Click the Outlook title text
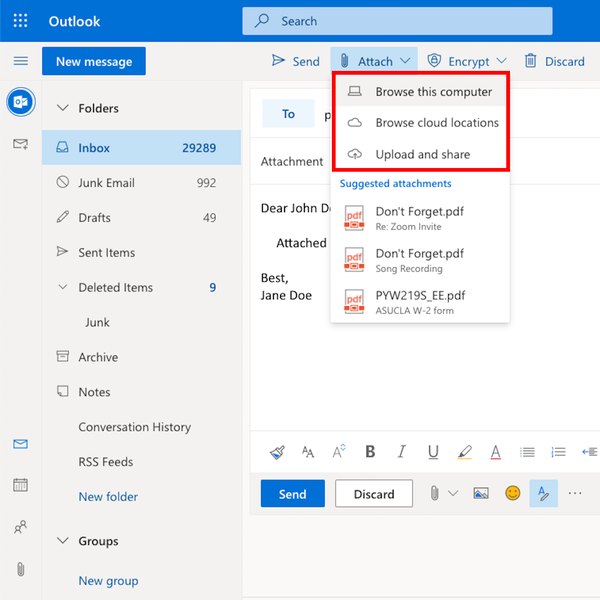The width and height of the screenshot is (600, 600). pos(74,21)
